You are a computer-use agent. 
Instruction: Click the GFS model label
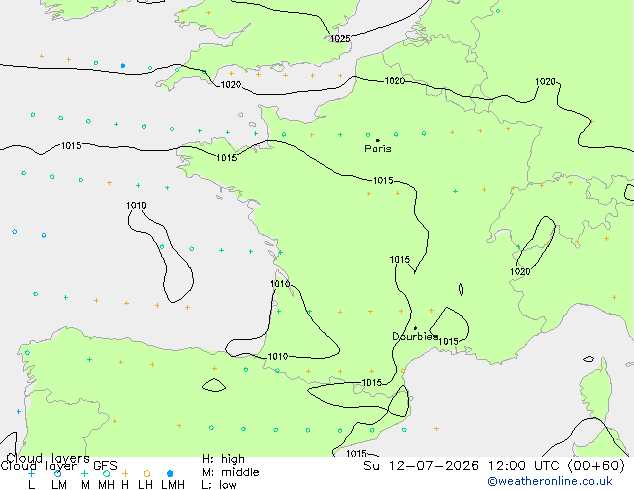coord(105,466)
